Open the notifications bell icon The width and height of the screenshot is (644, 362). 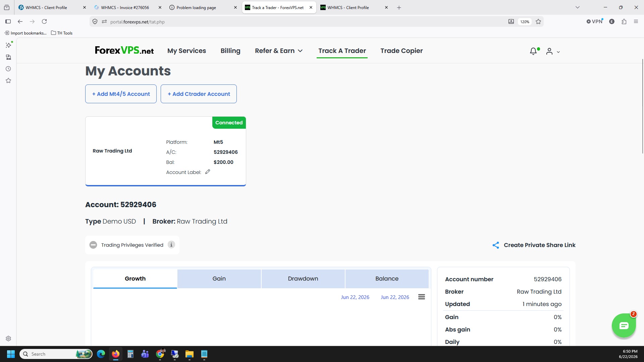click(533, 51)
